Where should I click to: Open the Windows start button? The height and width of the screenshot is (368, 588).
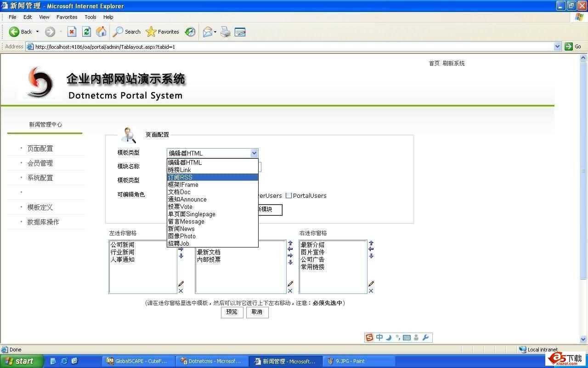22,361
